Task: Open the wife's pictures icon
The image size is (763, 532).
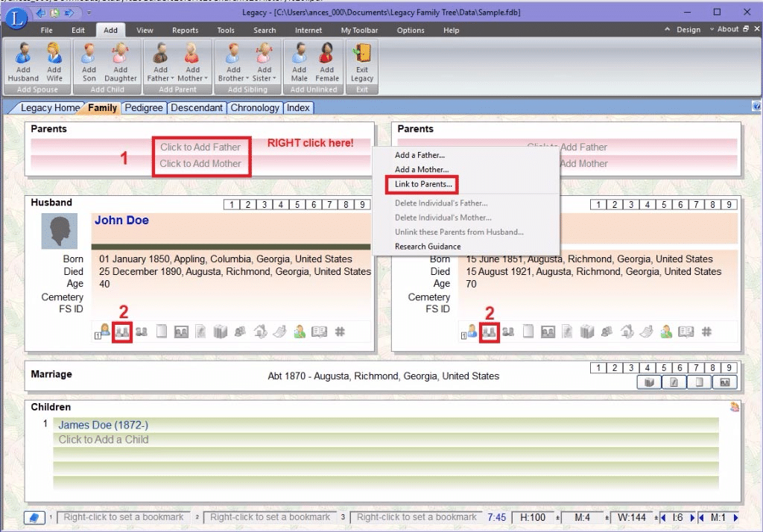Action: [548, 332]
